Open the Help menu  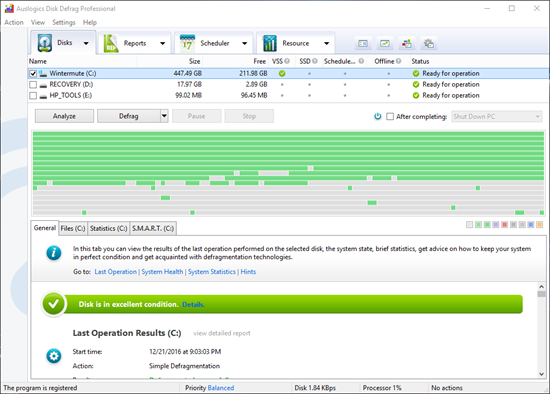[x=90, y=22]
